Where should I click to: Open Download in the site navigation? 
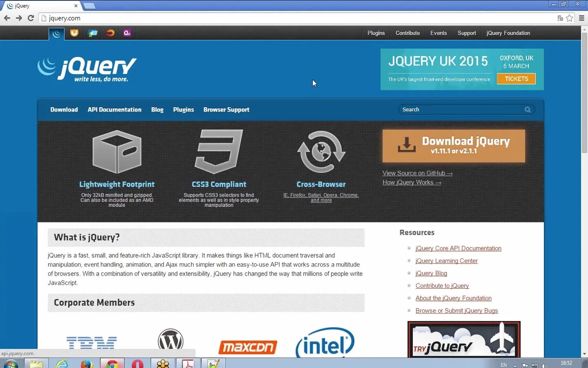64,110
